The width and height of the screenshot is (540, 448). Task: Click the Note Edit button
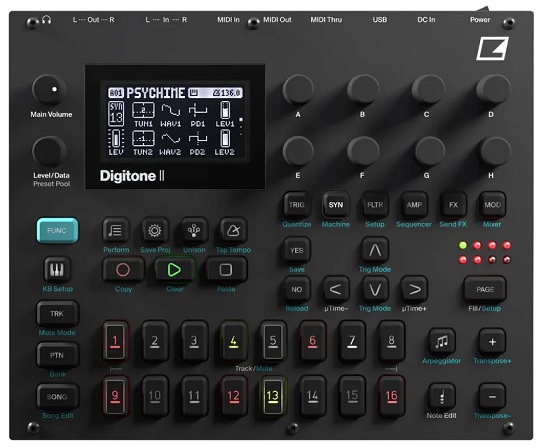coord(442,397)
